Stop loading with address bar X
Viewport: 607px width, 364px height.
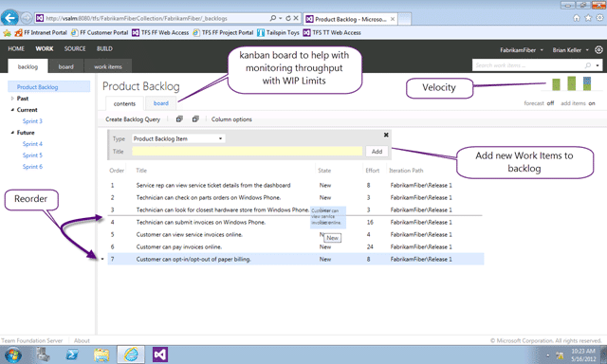tap(296, 18)
